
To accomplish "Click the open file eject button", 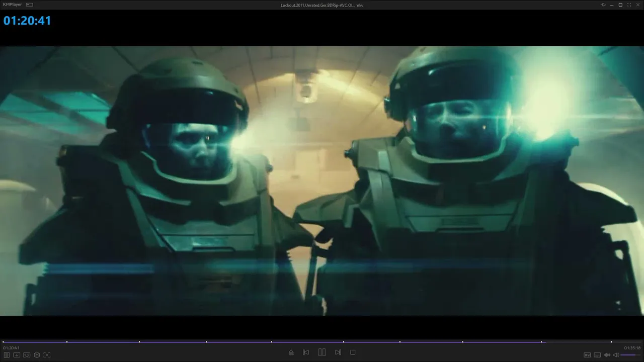I will click(291, 352).
